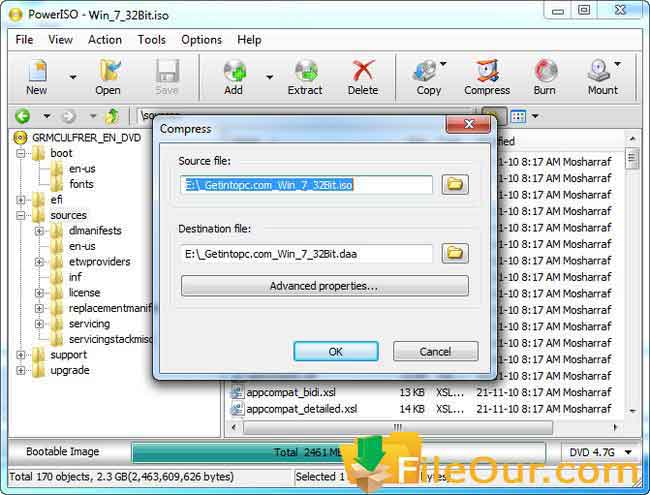Browse for the destination file with folder icon
The width and height of the screenshot is (650, 495).
point(455,253)
